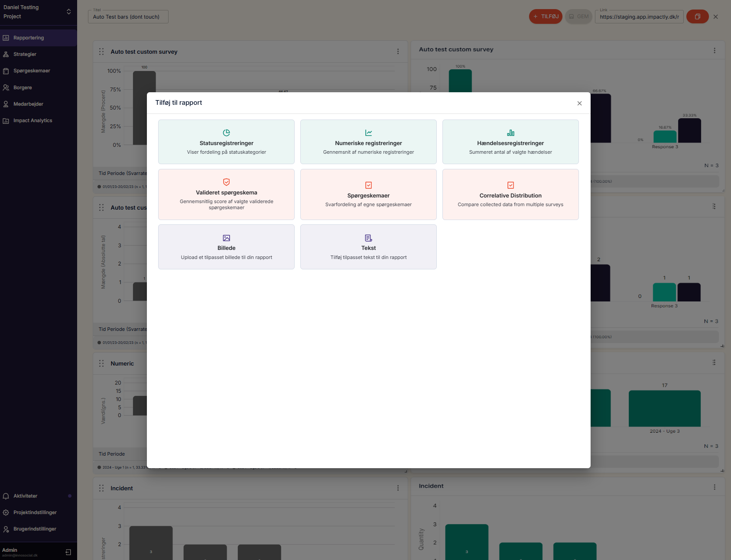Click the Spørgeskemaer clipboard icon

[x=6, y=71]
